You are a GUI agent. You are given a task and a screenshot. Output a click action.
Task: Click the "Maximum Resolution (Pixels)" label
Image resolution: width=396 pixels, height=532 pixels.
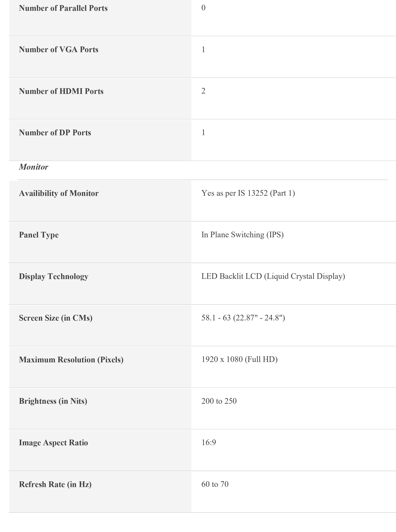[71, 360]
